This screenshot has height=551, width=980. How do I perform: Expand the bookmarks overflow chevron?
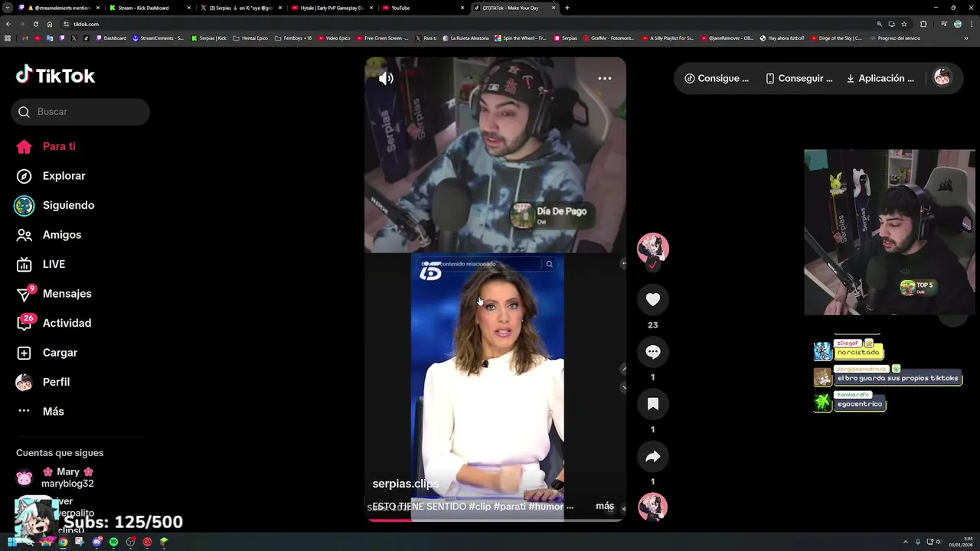point(966,38)
